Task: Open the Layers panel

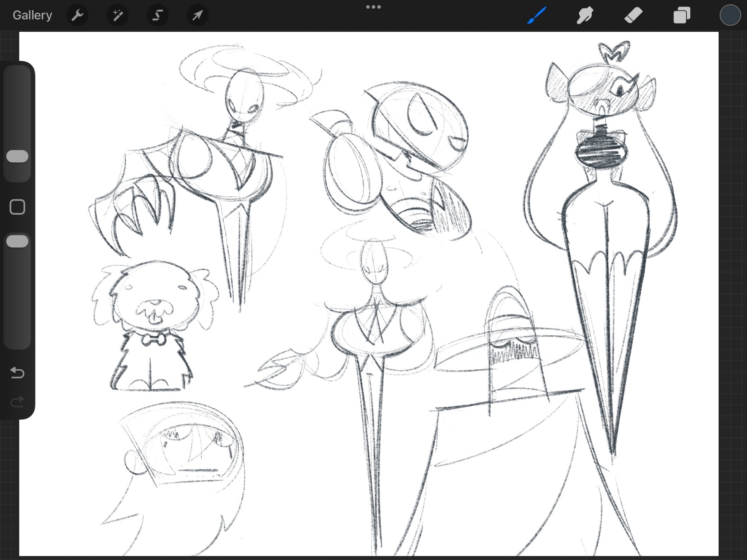Action: 682,15
